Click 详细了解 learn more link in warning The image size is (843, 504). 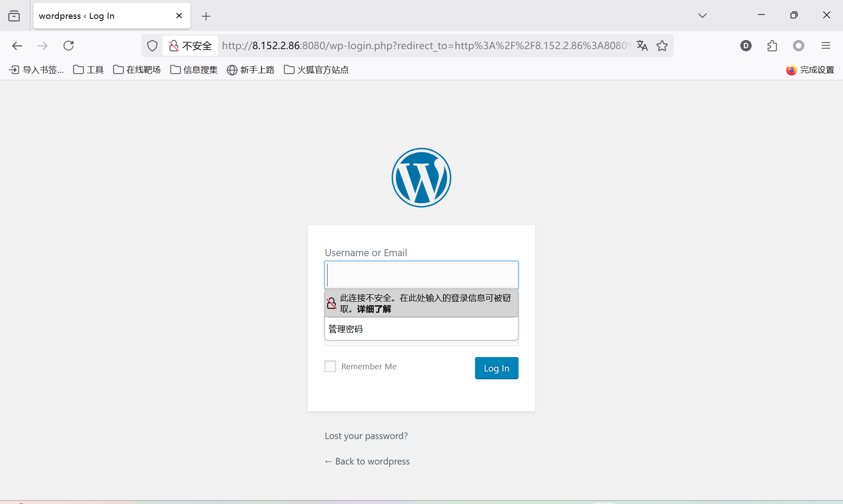(x=374, y=309)
